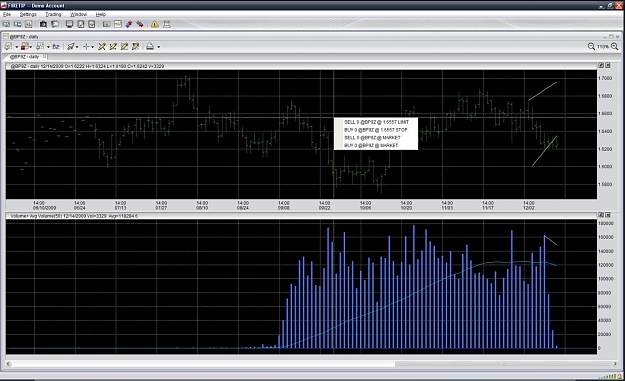The width and height of the screenshot is (625, 381).
Task: Zoom out with the minus magnifier icon
Action: tap(592, 47)
